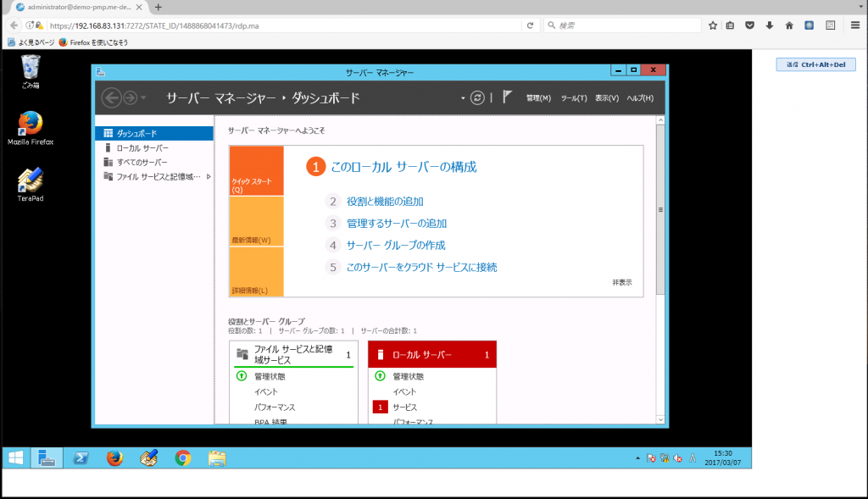Image resolution: width=868 pixels, height=499 pixels.
Task: Click the 詳細情報(L) tile
Action: click(256, 272)
